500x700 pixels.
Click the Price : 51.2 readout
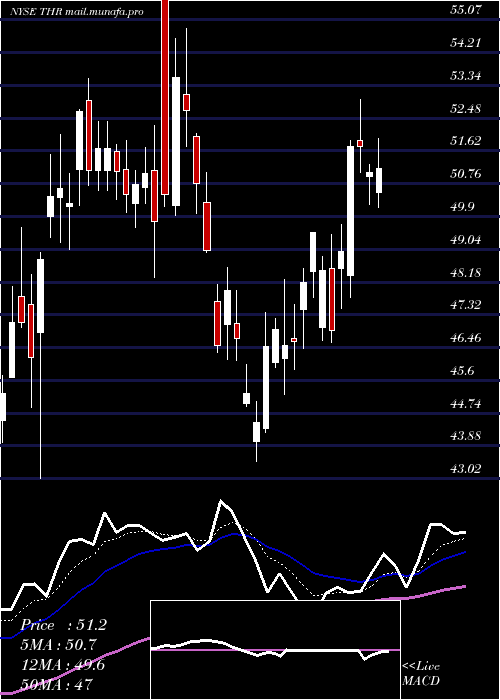pyautogui.click(x=63, y=625)
